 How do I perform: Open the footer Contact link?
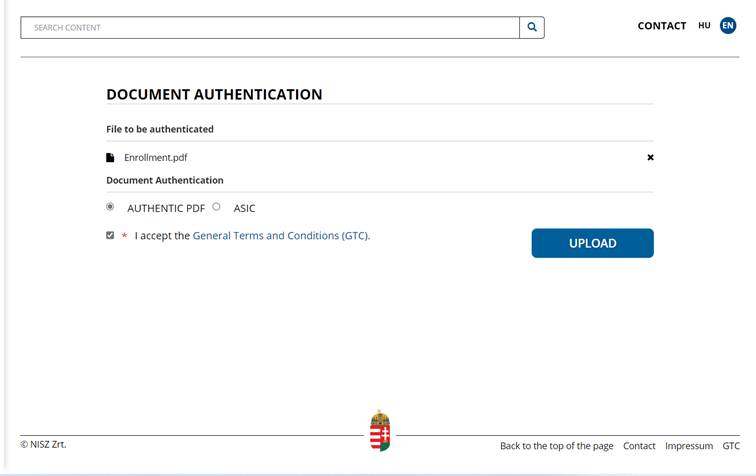coord(639,446)
